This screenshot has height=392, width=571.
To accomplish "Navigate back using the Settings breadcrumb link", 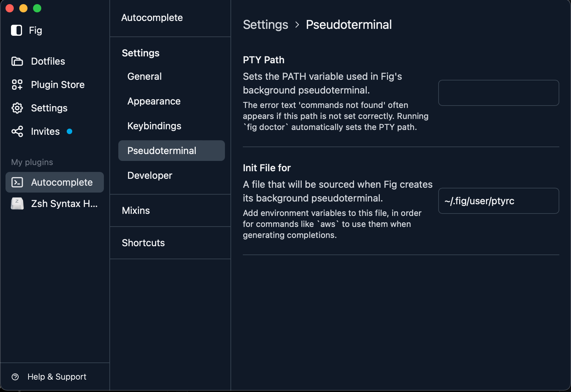I will [265, 24].
